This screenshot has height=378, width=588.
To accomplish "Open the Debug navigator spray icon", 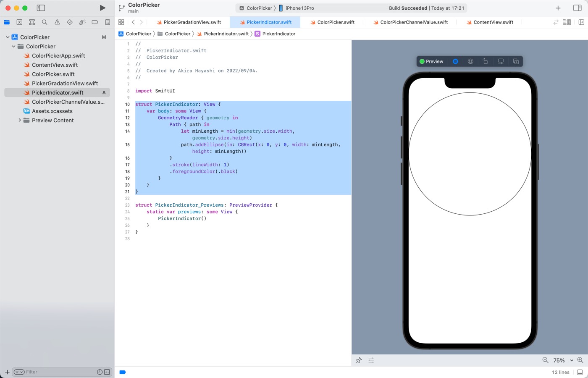I will pos(82,22).
